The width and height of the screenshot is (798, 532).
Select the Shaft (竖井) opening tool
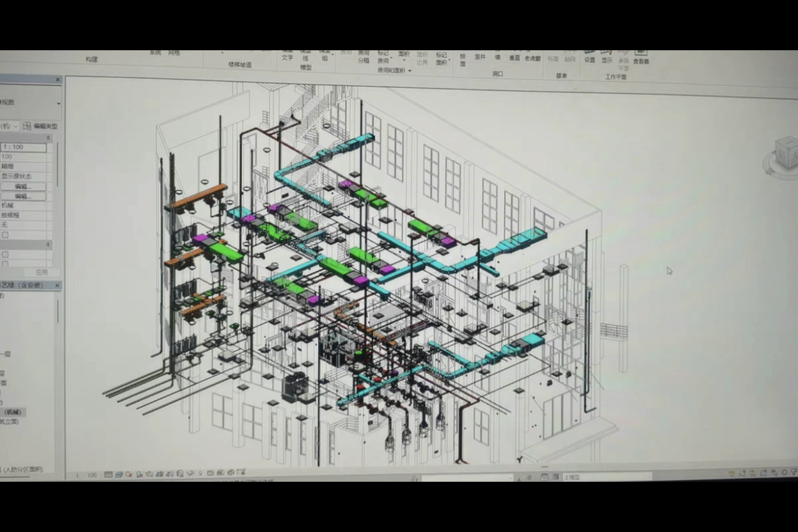(x=480, y=56)
